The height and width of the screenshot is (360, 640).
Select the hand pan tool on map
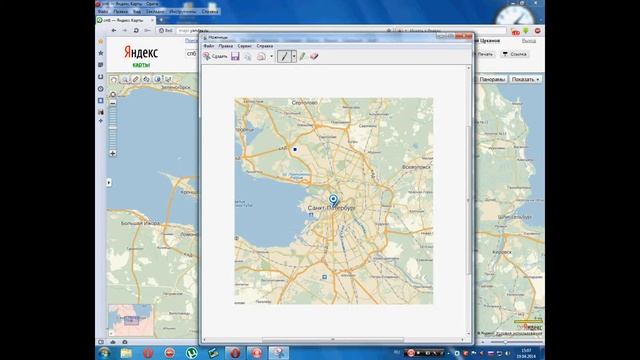click(114, 79)
